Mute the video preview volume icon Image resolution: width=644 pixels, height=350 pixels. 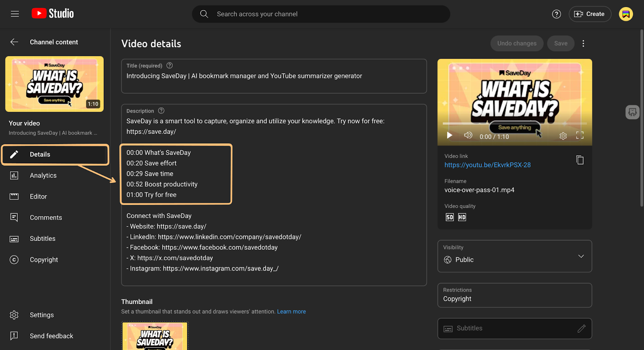(468, 136)
